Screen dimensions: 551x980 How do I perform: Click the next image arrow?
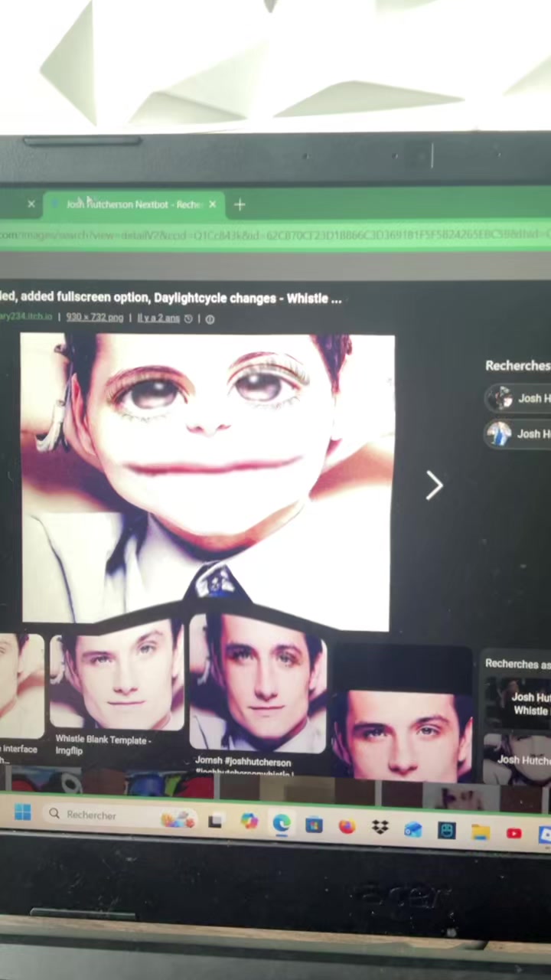pos(434,485)
